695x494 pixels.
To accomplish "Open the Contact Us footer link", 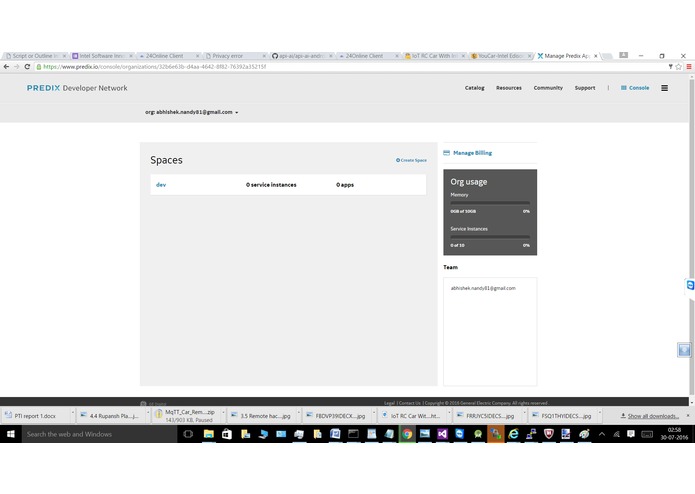I will [410, 403].
